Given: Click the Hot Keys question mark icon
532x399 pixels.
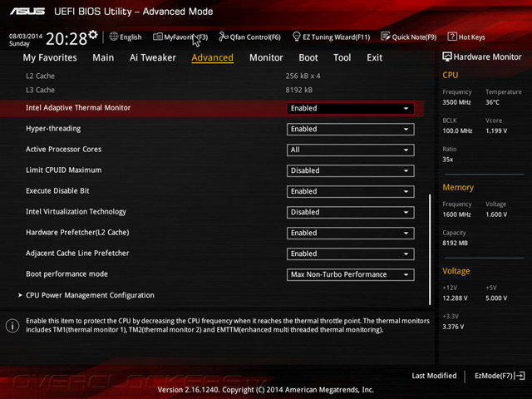Looking at the screenshot, I should coord(452,37).
